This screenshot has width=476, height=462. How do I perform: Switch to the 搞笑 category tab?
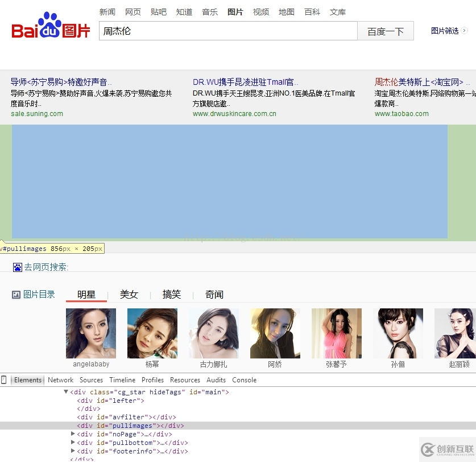click(172, 295)
